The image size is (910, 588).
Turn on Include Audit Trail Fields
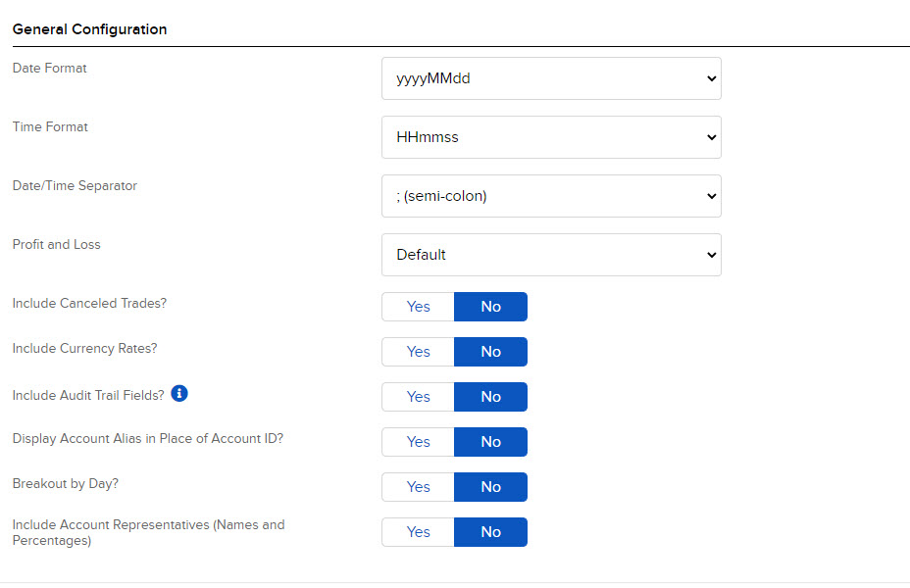tap(418, 397)
